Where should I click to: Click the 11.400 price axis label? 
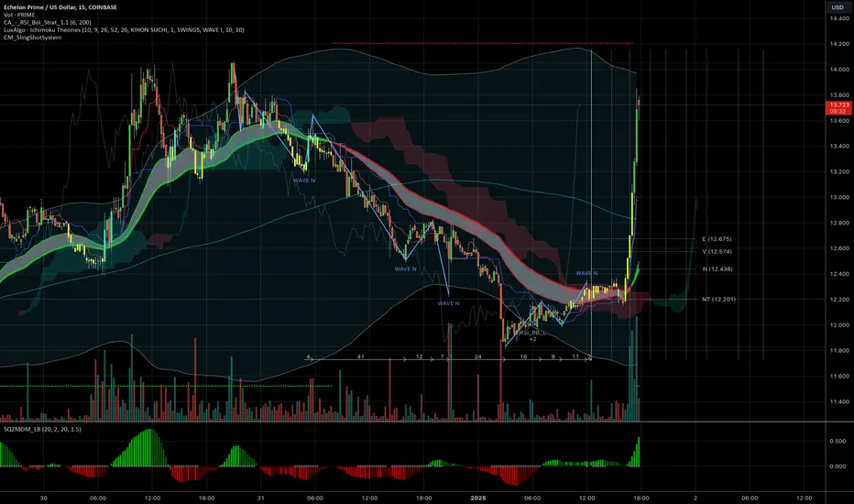(839, 402)
